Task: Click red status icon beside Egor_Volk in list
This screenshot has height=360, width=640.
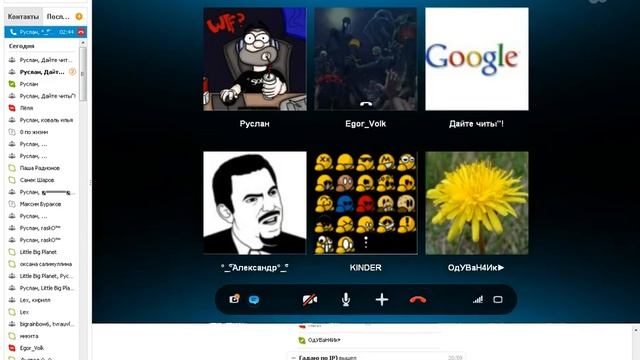Action: point(12,348)
